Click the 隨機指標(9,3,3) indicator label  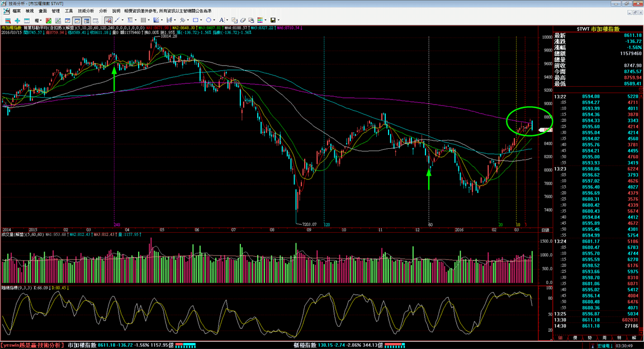point(17,287)
